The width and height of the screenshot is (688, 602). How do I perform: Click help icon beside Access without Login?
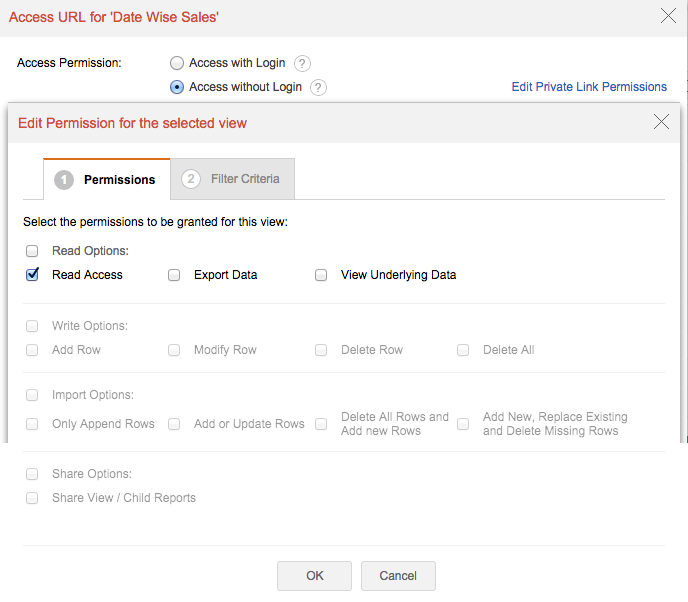click(318, 87)
